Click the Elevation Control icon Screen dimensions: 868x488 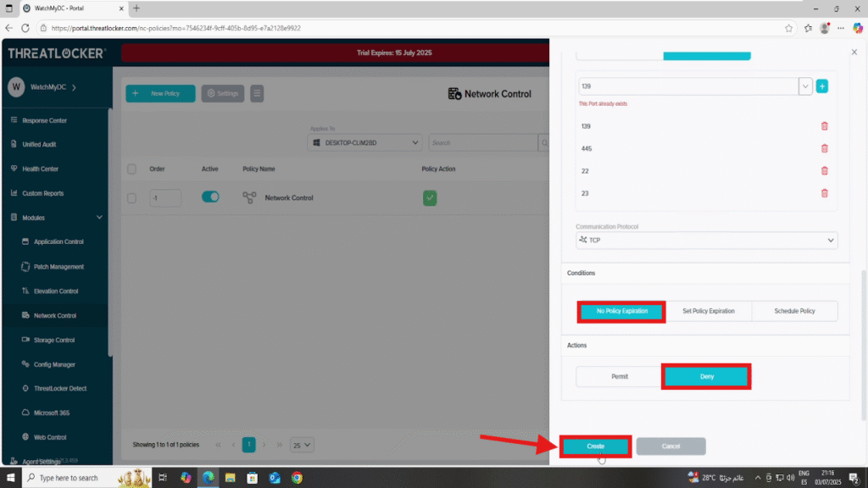(25, 291)
